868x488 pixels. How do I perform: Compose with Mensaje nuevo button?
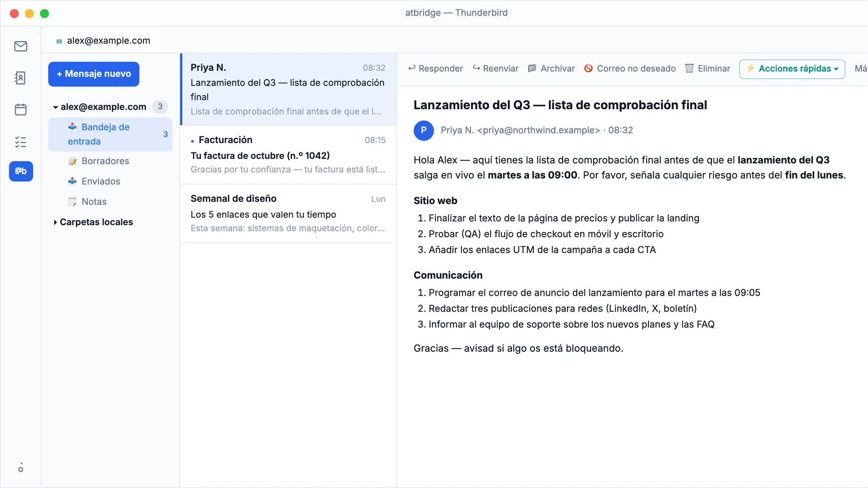(x=94, y=74)
